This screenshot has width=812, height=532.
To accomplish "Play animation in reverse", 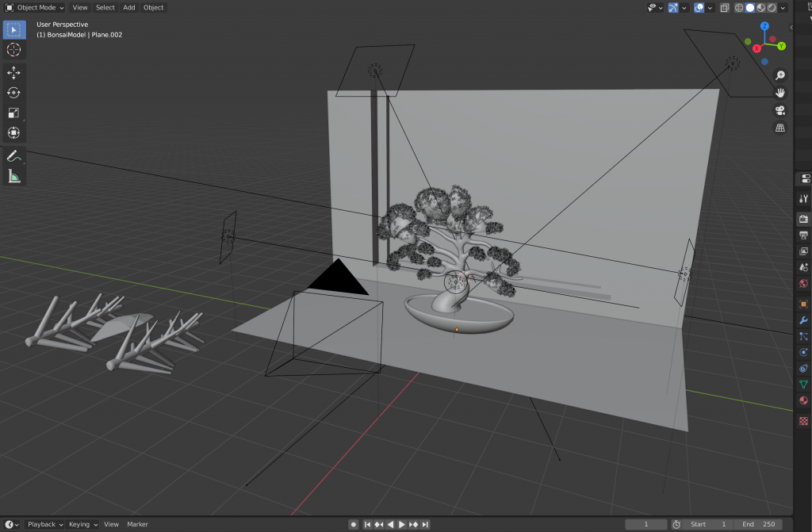I will coord(390,524).
